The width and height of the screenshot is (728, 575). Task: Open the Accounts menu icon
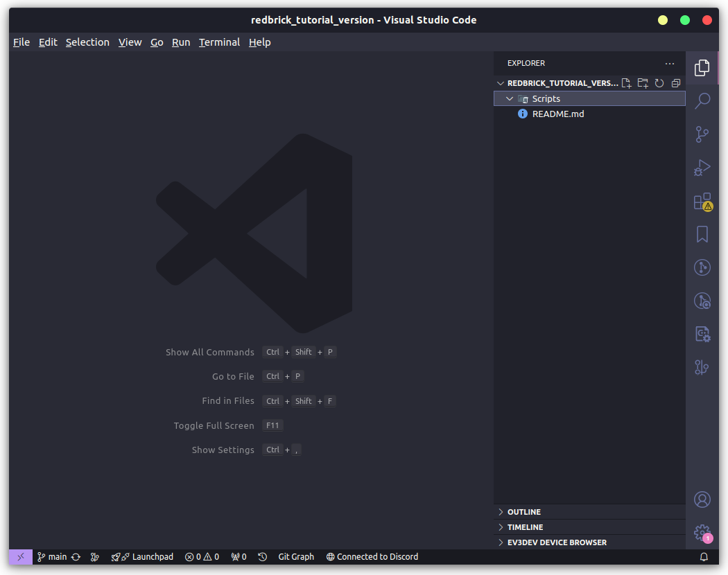(702, 499)
